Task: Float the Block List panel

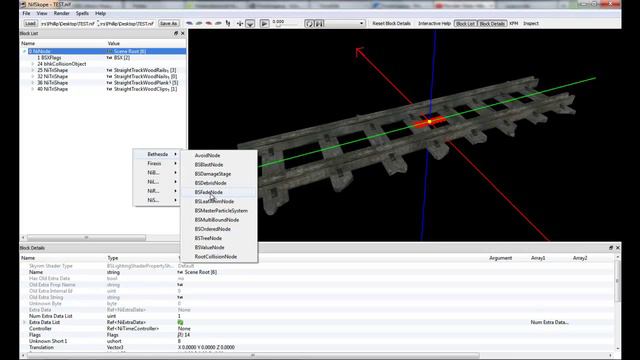Action: (176, 33)
